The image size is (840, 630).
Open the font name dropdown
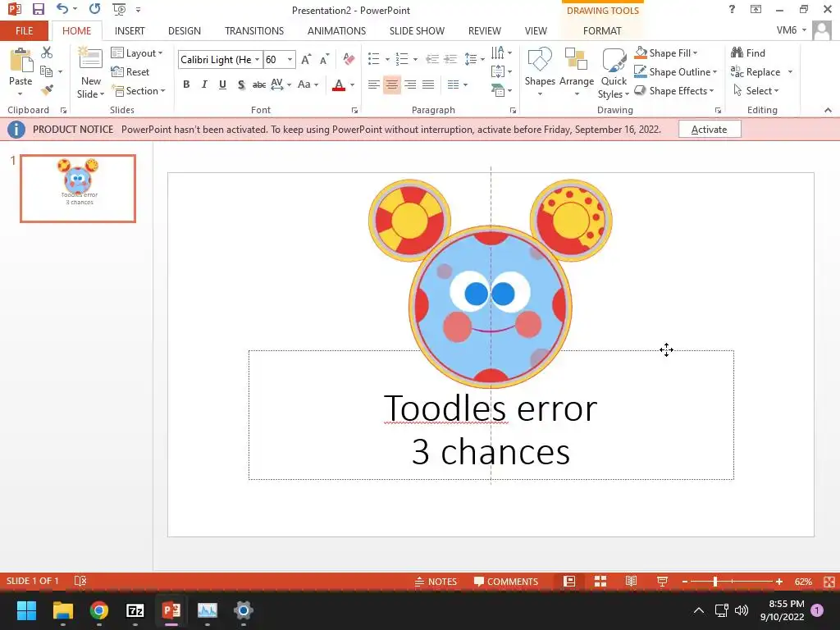[257, 59]
